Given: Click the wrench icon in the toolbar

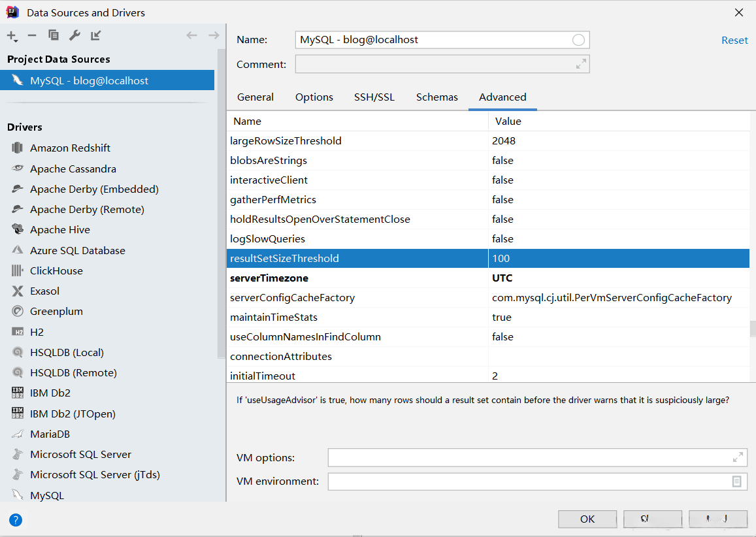Looking at the screenshot, I should coord(74,35).
